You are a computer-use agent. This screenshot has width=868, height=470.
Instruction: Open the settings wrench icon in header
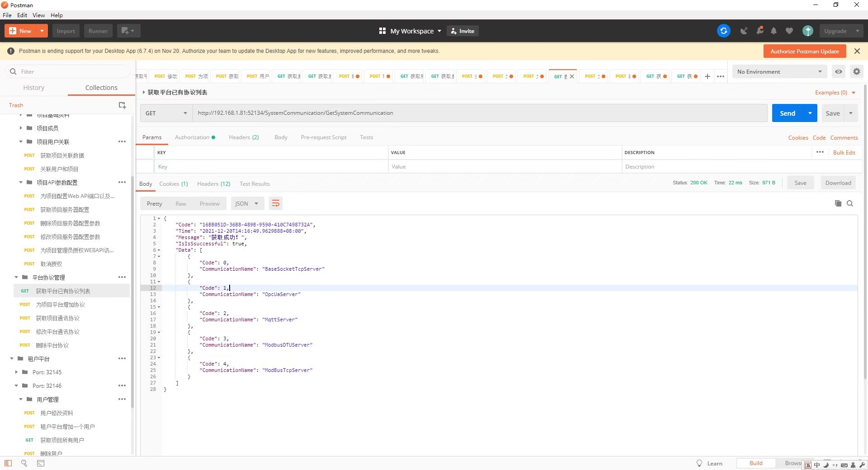point(759,31)
